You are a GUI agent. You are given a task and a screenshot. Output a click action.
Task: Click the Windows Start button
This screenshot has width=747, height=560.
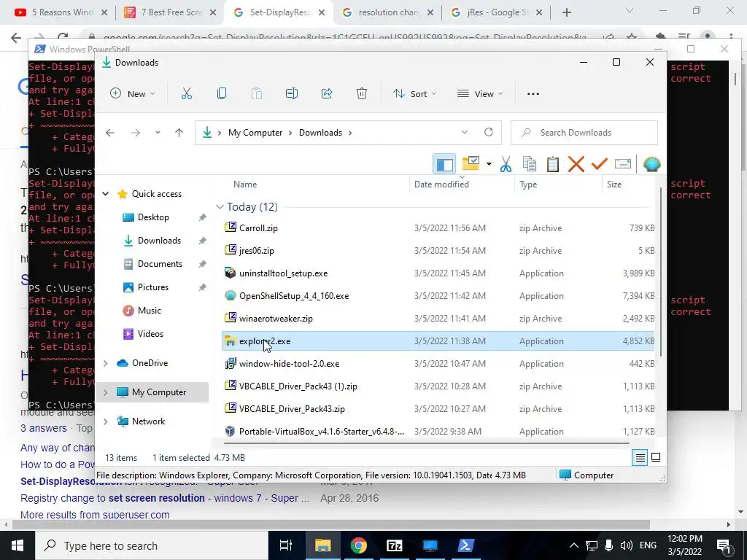point(18,545)
